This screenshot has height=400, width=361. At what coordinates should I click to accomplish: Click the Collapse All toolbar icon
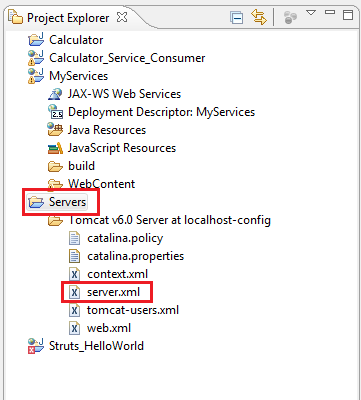coord(237,18)
